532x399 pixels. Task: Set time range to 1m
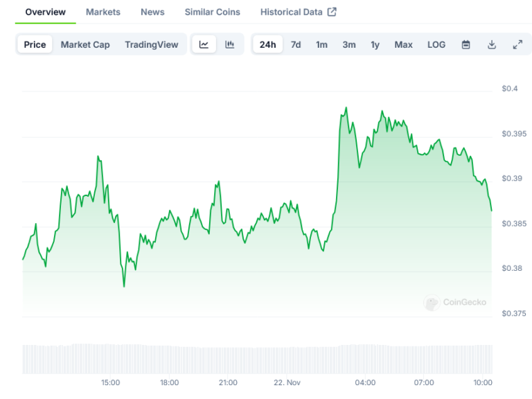[x=321, y=44]
